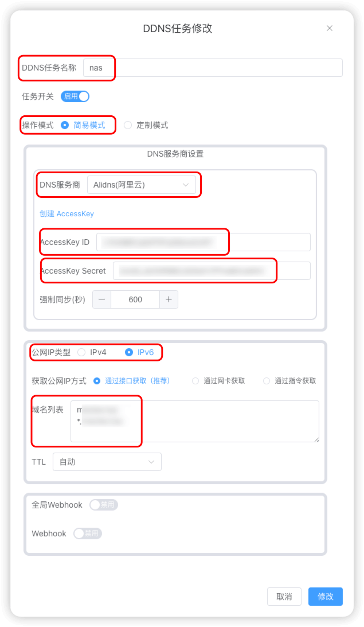Image resolution: width=364 pixels, height=627 pixels.
Task: Enable the Webhook switch
Action: tap(88, 533)
